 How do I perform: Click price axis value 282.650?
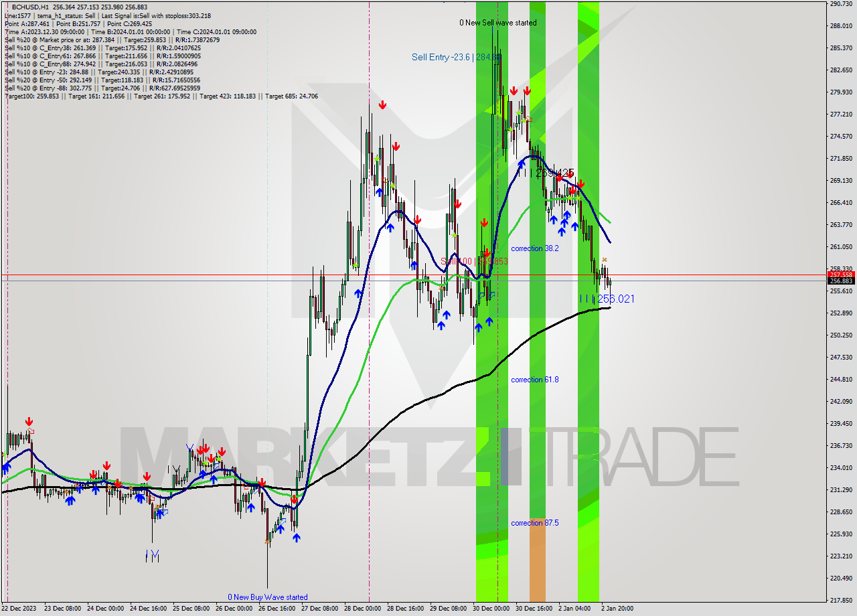(x=840, y=70)
